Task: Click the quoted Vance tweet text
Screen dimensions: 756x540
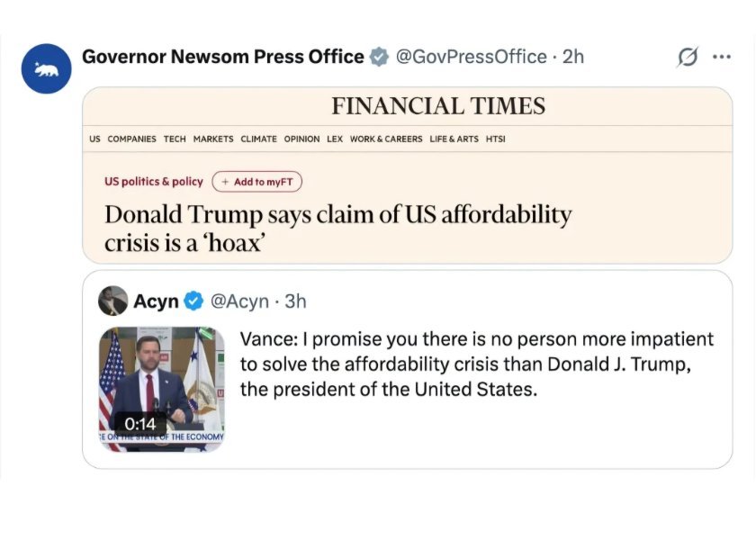Action: (477, 364)
